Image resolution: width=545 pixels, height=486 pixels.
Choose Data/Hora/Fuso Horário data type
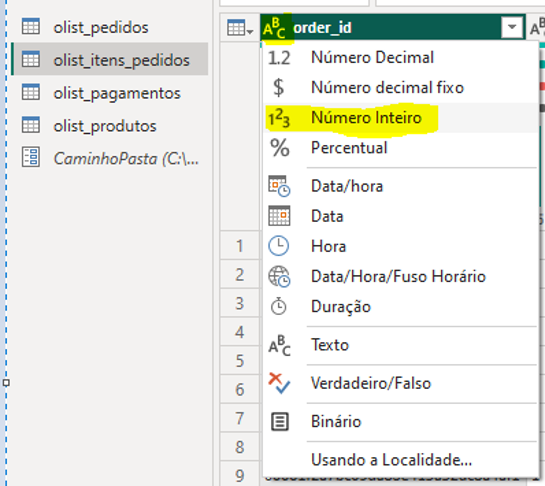pos(401,276)
